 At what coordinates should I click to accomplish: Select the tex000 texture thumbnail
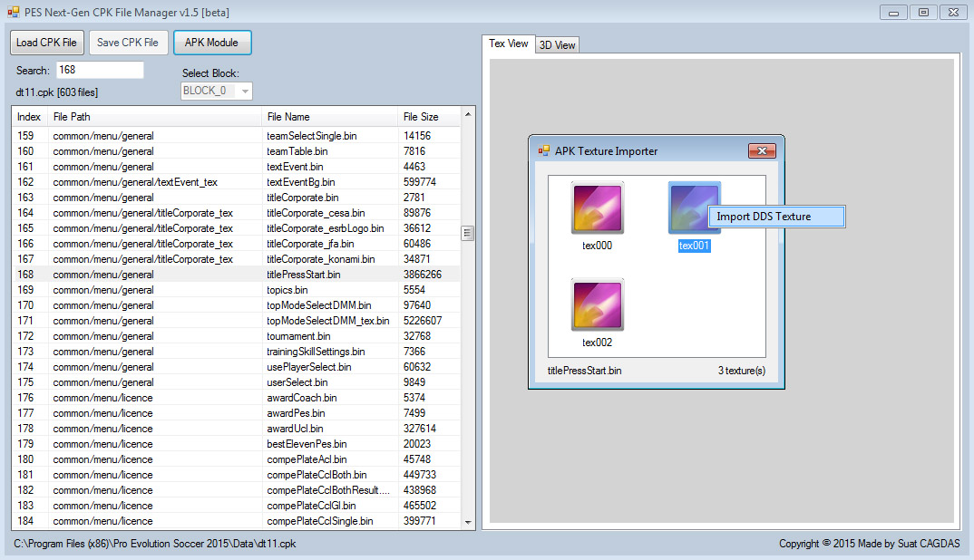596,208
